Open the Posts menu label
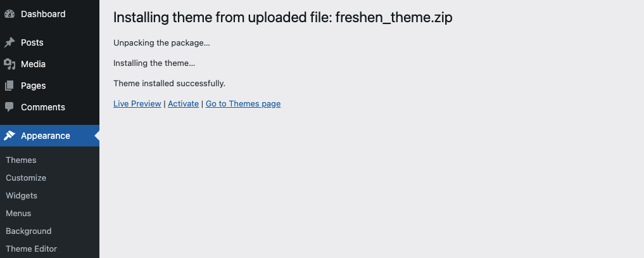Viewport: 644px width, 258px height. [x=32, y=42]
